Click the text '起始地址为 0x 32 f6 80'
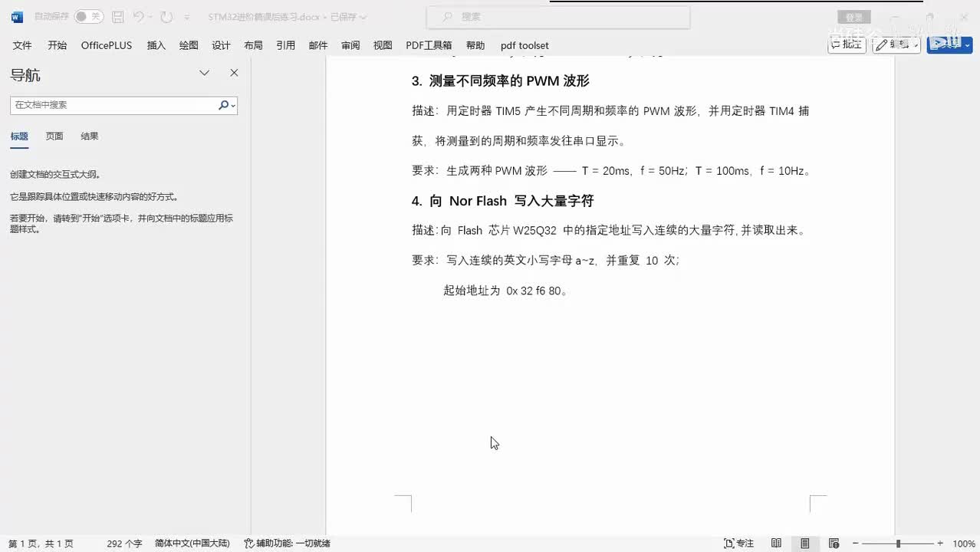Image resolution: width=980 pixels, height=552 pixels. pos(502,291)
